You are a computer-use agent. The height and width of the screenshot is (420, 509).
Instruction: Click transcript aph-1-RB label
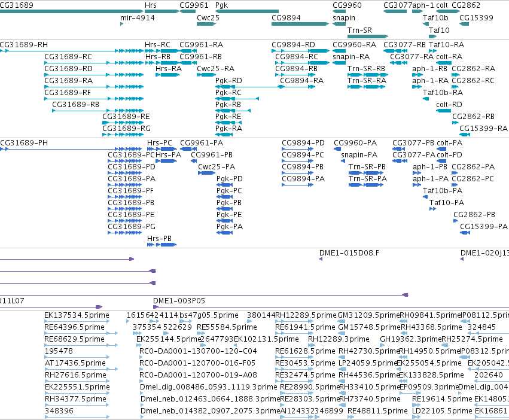(x=430, y=69)
